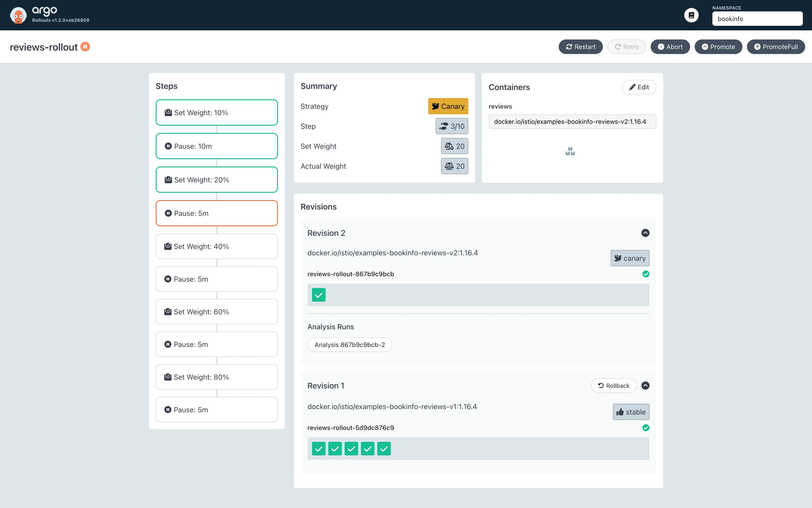The height and width of the screenshot is (508, 812).
Task: Open the documentation book icon
Action: [x=691, y=15]
